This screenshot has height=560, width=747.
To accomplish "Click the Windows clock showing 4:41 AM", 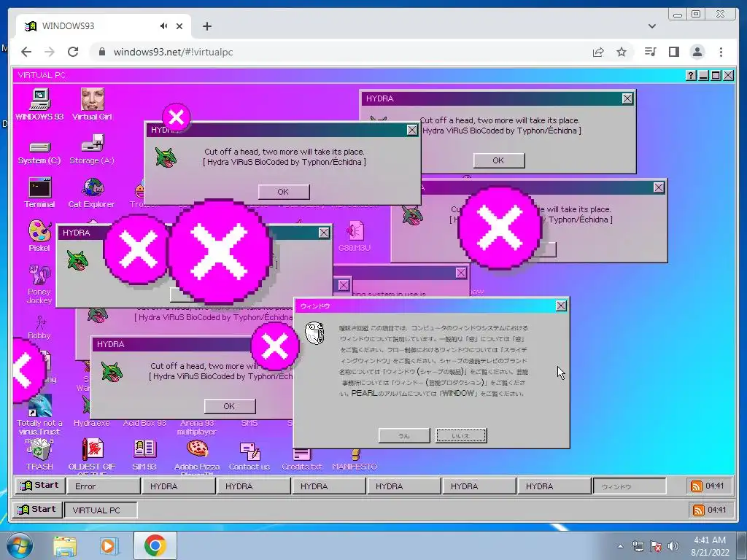I will tap(709, 546).
